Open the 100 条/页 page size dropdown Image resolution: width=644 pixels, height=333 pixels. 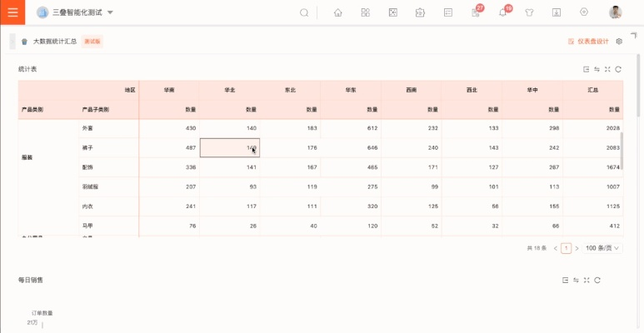604,248
